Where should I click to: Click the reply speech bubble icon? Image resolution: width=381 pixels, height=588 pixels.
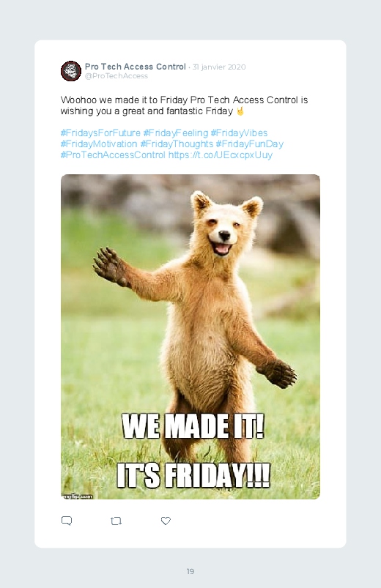pyautogui.click(x=67, y=521)
